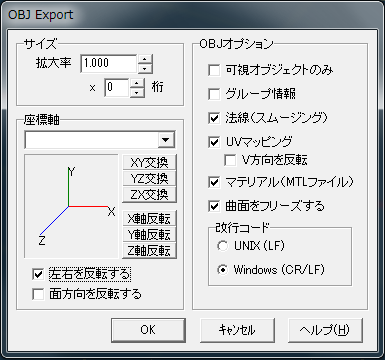Click the Y軸反転 button
The height and width of the screenshot is (360, 385).
point(149,234)
